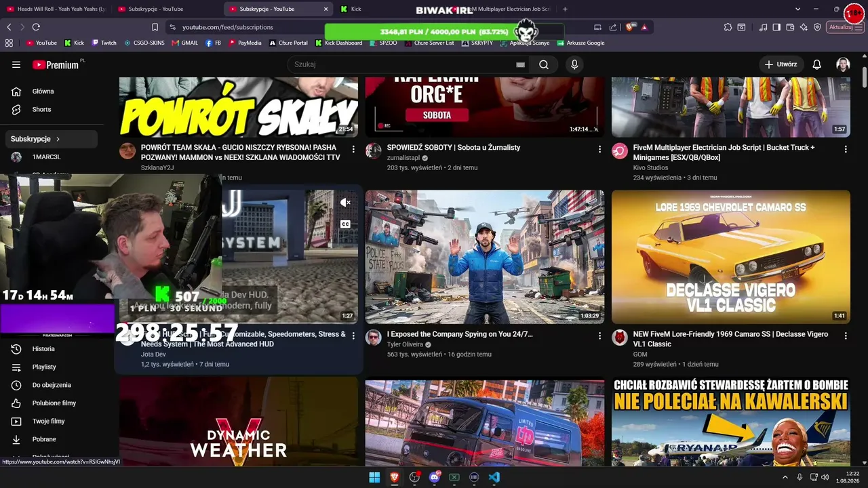Open the SzklanaY2J channel avatar

127,150
